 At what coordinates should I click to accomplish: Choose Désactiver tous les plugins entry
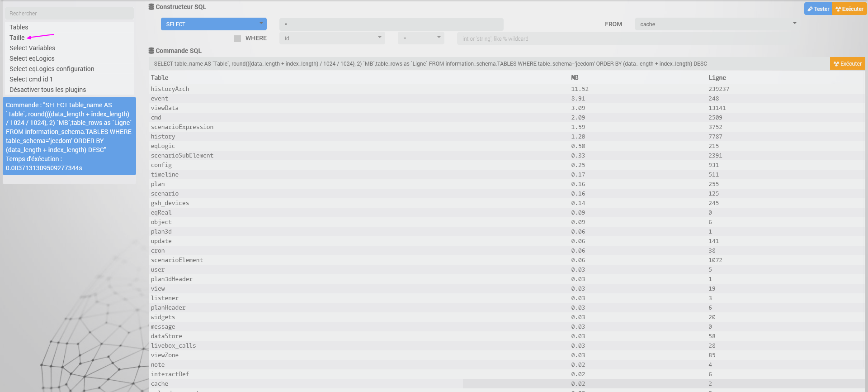48,90
